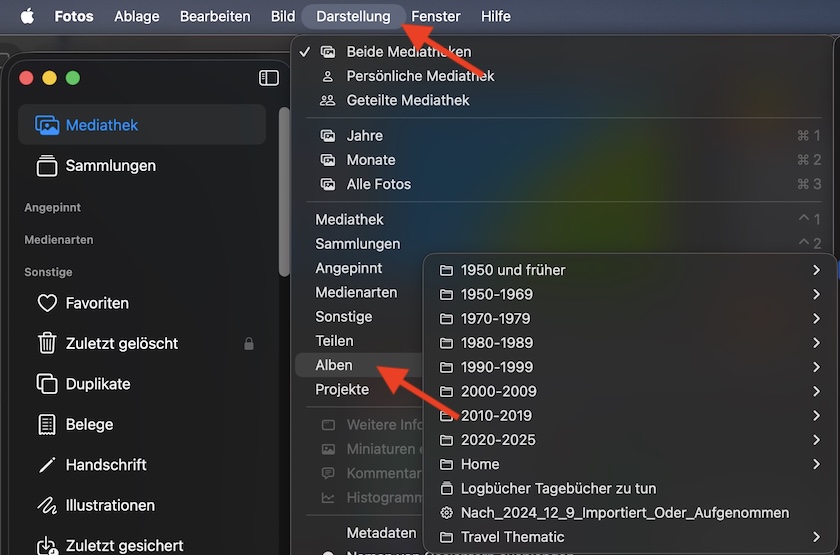Open album Logbücher Tagebücher zu tun
Screen dimensions: 840x555
[558, 488]
